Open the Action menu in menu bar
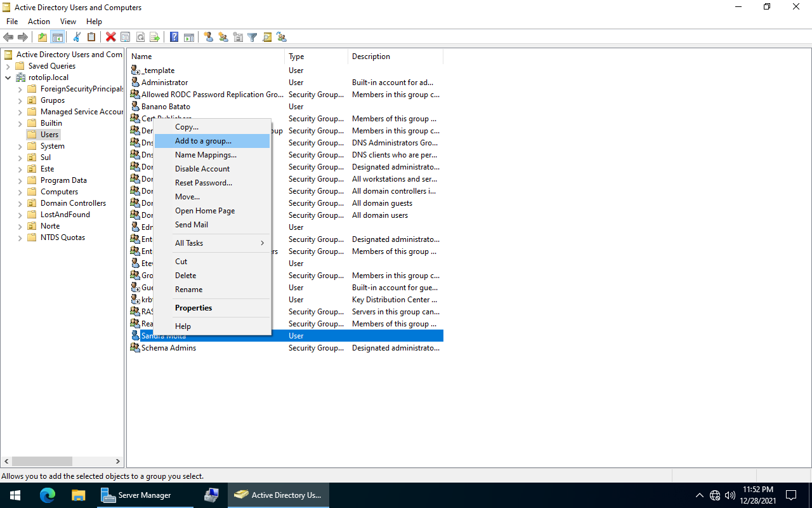 (39, 22)
